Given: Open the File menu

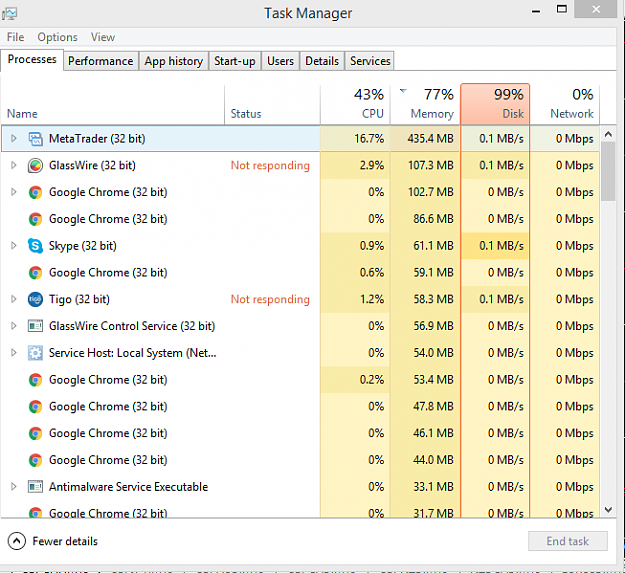Looking at the screenshot, I should point(16,37).
